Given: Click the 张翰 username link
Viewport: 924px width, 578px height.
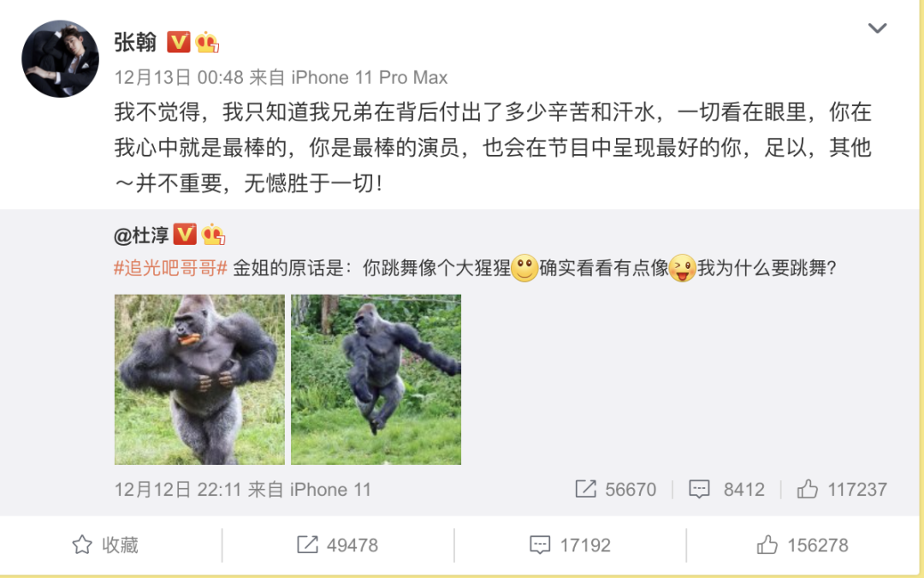Looking at the screenshot, I should 135,43.
